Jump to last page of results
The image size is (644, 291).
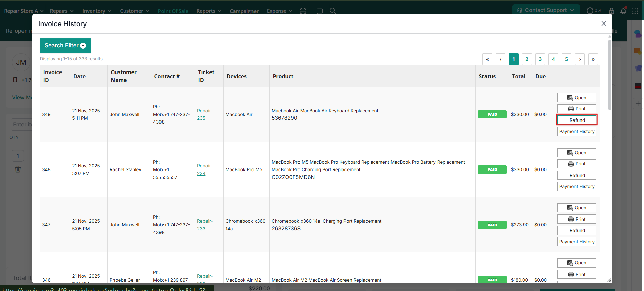coord(593,59)
